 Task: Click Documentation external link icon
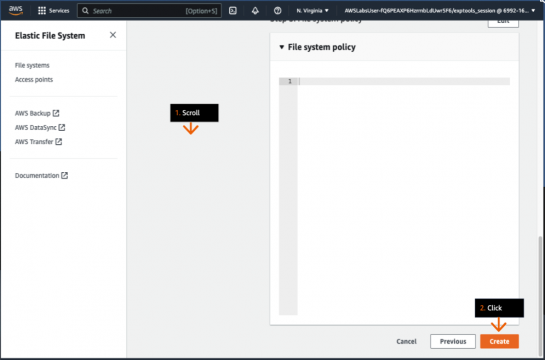(65, 175)
